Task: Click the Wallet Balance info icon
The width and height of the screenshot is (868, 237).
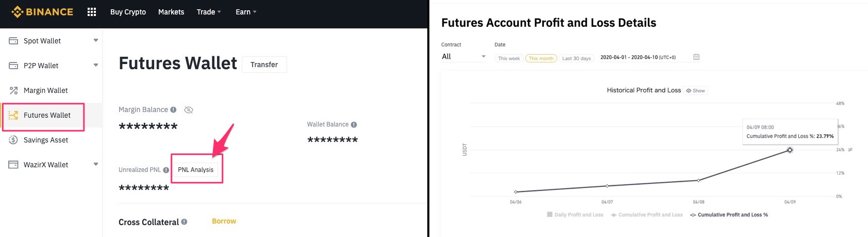Action: [354, 124]
